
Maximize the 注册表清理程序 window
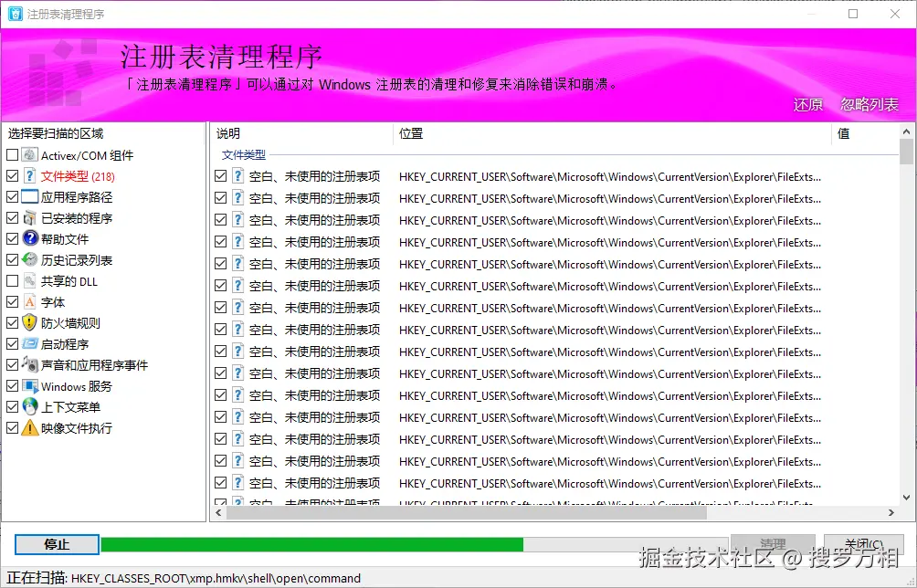pos(853,14)
